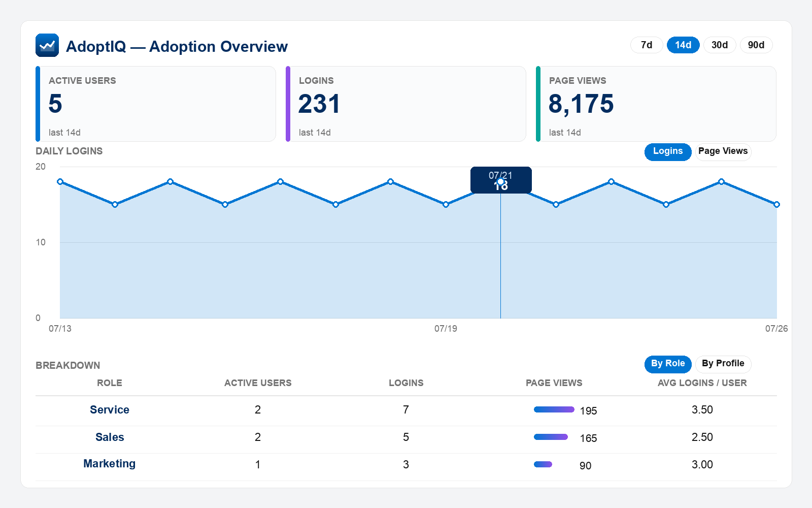Image resolution: width=812 pixels, height=508 pixels.
Task: Show the Page Views chart series
Action: click(723, 151)
